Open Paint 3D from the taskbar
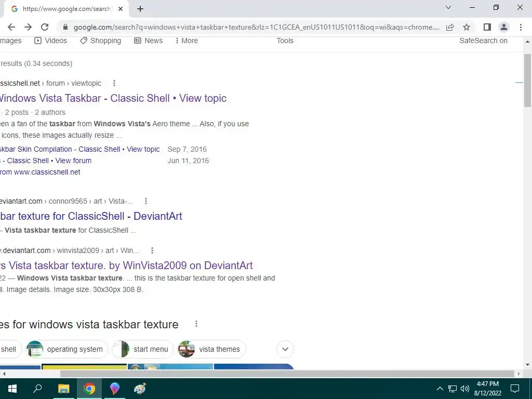Viewport: 532px width, 399px height. [115, 389]
